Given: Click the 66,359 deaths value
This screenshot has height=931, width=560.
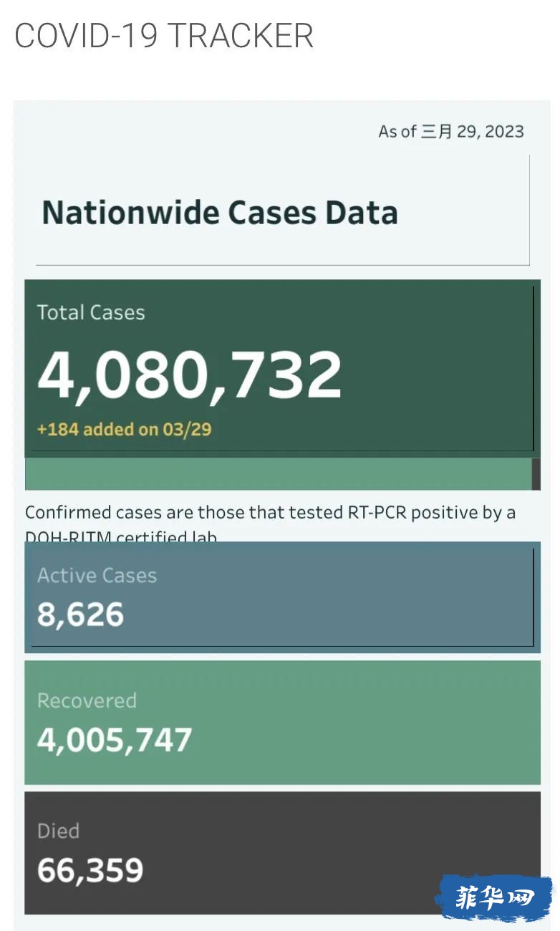Looking at the screenshot, I should (90, 869).
